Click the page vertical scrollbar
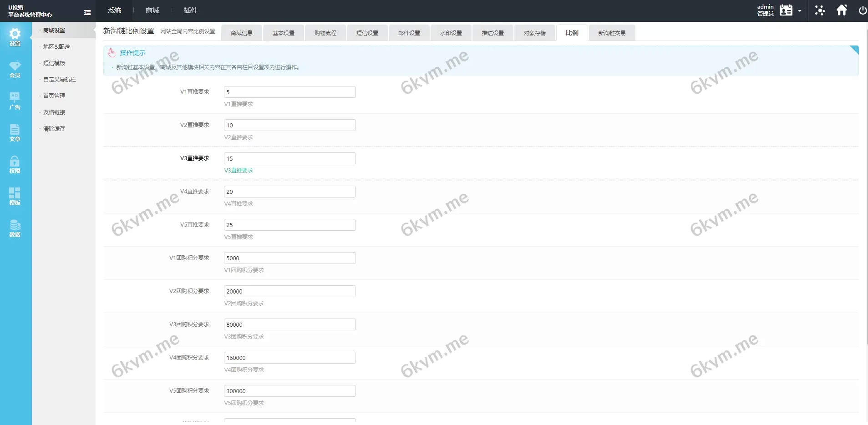The height and width of the screenshot is (425, 868). (x=865, y=182)
